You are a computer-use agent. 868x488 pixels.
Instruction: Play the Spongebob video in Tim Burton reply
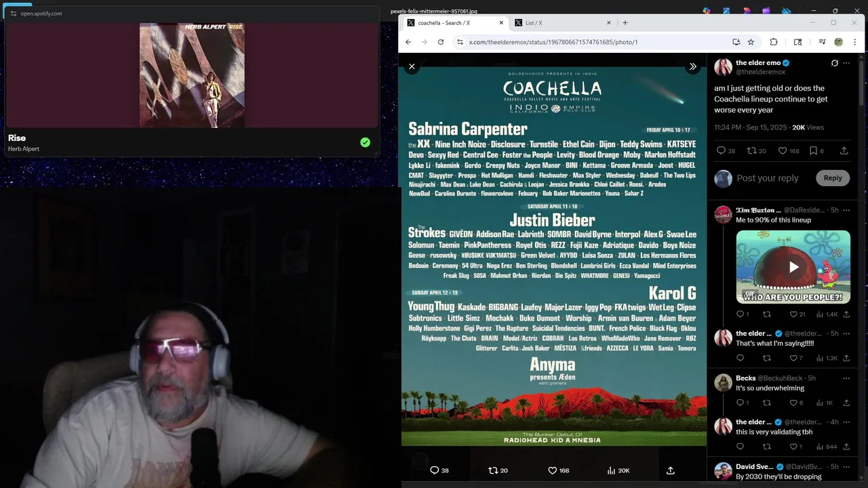click(793, 267)
